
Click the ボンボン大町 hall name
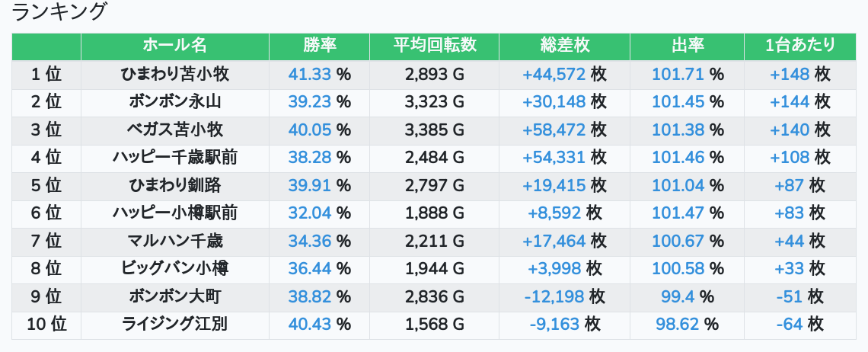175,296
